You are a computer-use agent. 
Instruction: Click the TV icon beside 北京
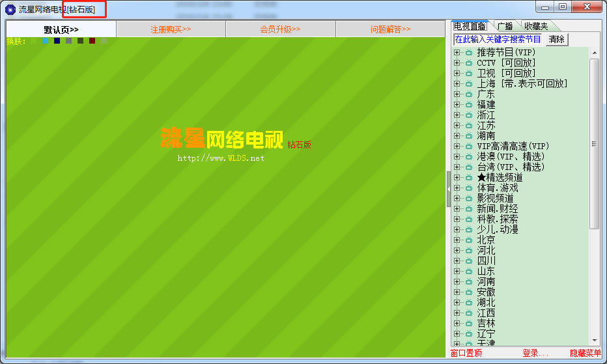(x=468, y=240)
